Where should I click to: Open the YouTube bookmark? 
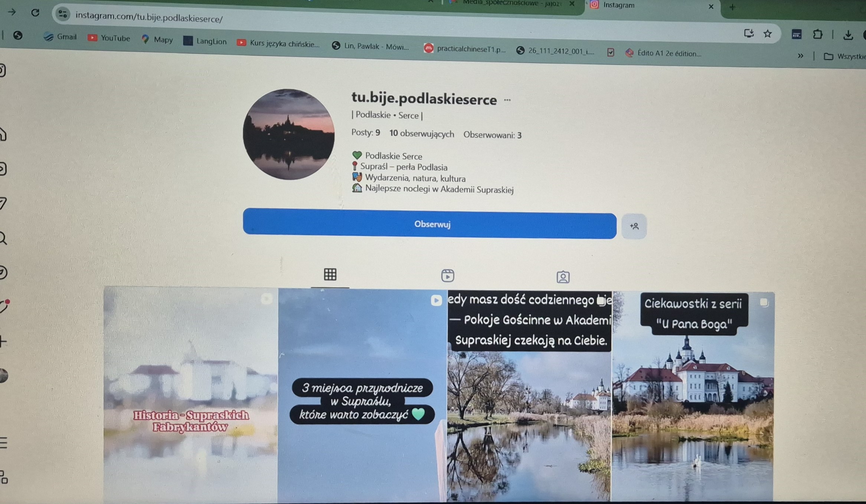[x=109, y=38]
